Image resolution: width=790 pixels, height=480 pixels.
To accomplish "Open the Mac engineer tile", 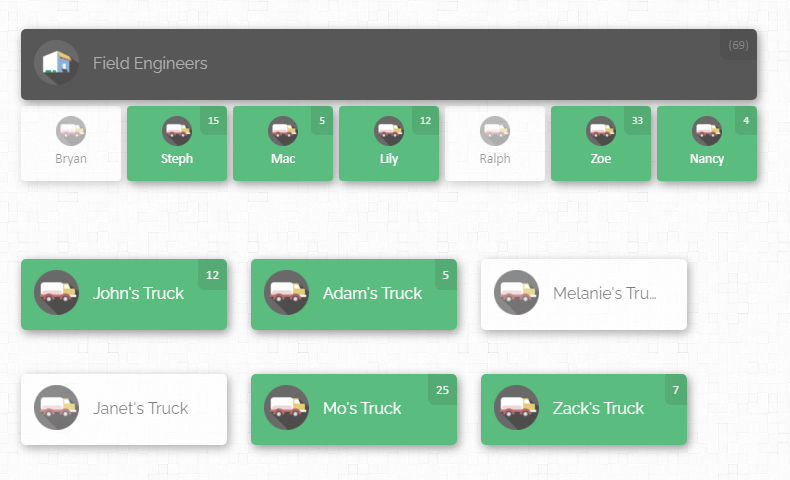I will pyautogui.click(x=283, y=146).
